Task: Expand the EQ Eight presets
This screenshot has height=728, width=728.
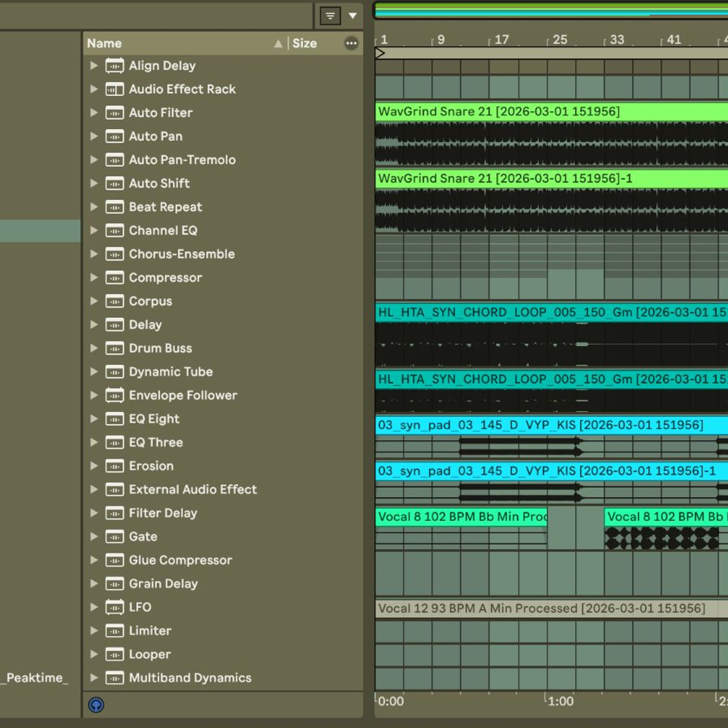Action: (x=94, y=419)
